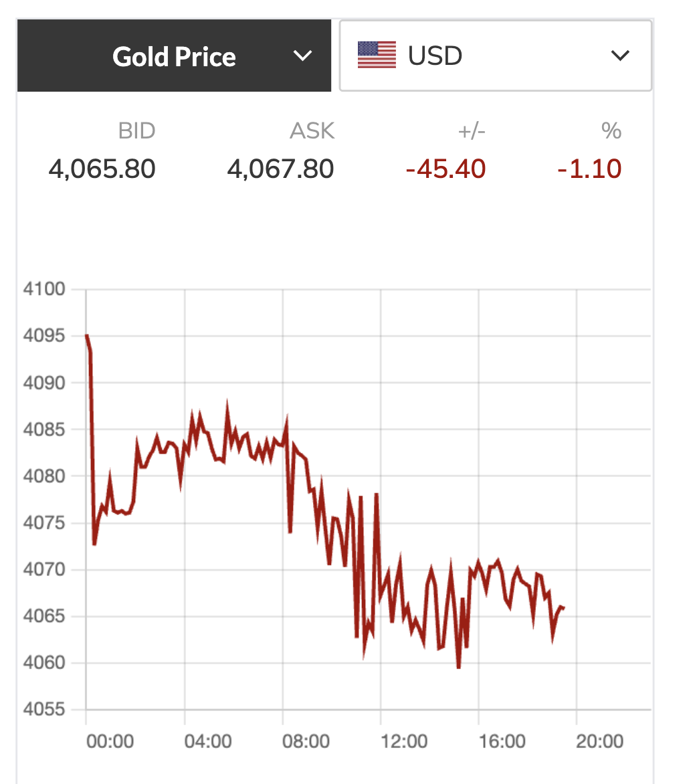Click the 20:00 time axis label
Screen dimensions: 693x784
(599, 741)
